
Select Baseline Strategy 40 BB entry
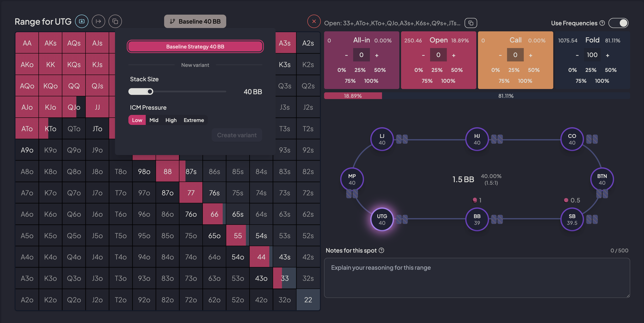(195, 46)
